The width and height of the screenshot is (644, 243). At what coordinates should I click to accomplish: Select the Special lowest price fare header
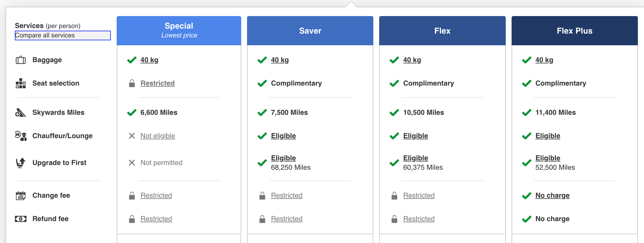click(179, 30)
